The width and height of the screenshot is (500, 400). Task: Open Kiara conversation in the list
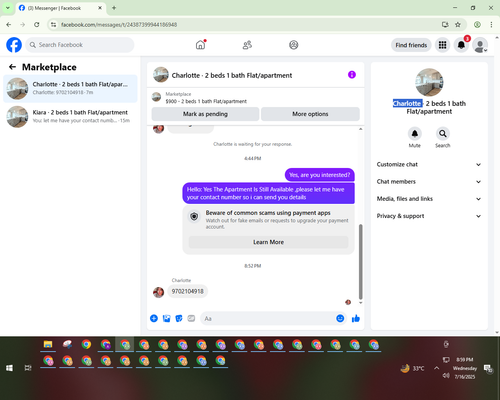70,117
